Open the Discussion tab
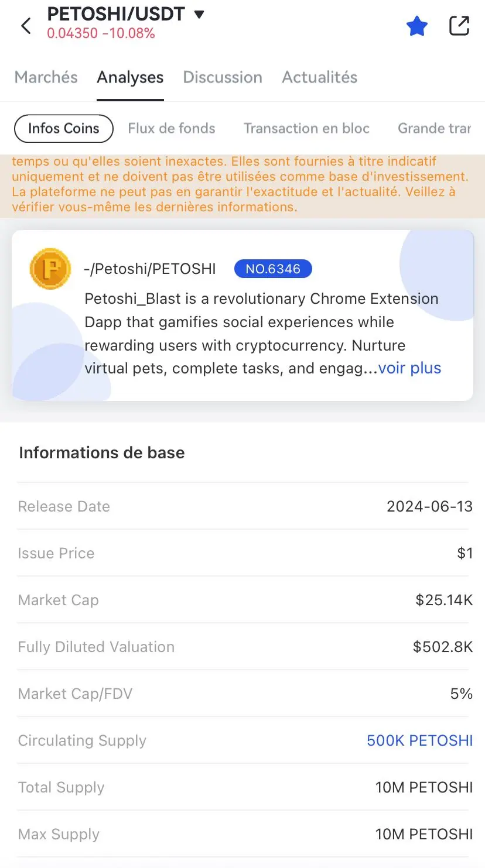485x868 pixels. pos(223,77)
